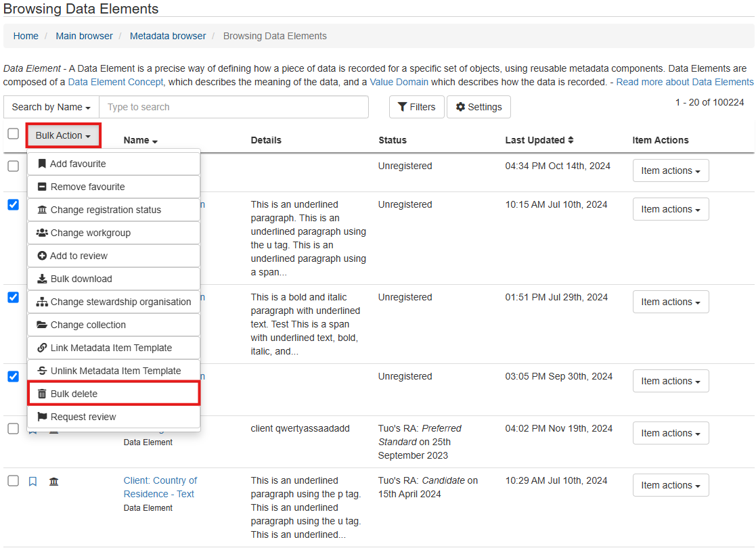This screenshot has height=548, width=756.
Task: Select Add to review menu entry
Action: 79,256
